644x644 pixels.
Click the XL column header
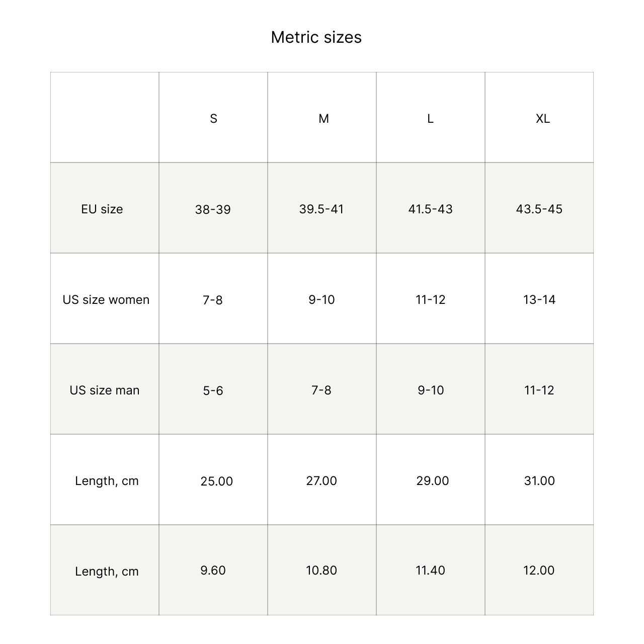[x=542, y=119]
